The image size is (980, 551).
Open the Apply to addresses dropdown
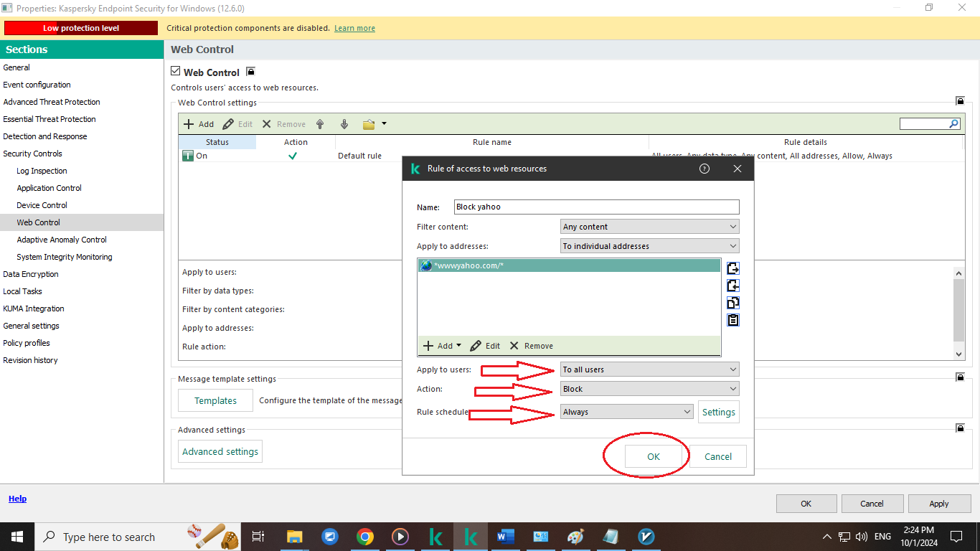(x=649, y=246)
